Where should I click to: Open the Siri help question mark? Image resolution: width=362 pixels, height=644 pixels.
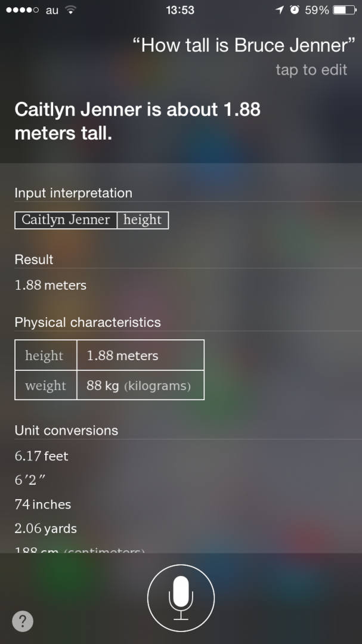click(x=22, y=621)
